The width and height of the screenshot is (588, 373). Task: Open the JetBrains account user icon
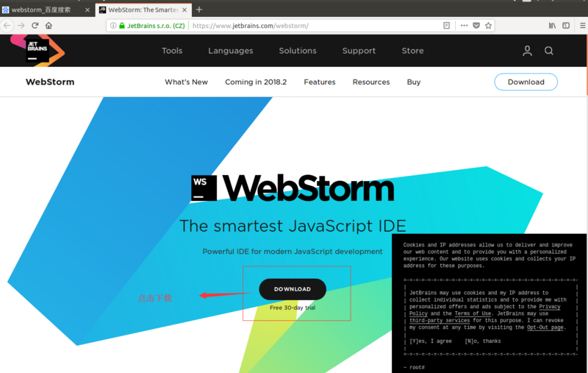tap(527, 51)
